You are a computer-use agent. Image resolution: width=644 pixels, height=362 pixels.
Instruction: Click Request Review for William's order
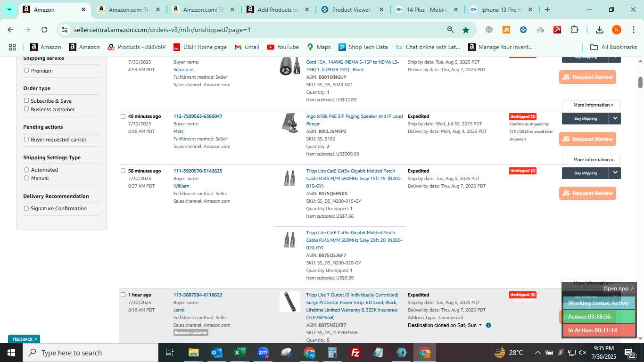(x=587, y=193)
